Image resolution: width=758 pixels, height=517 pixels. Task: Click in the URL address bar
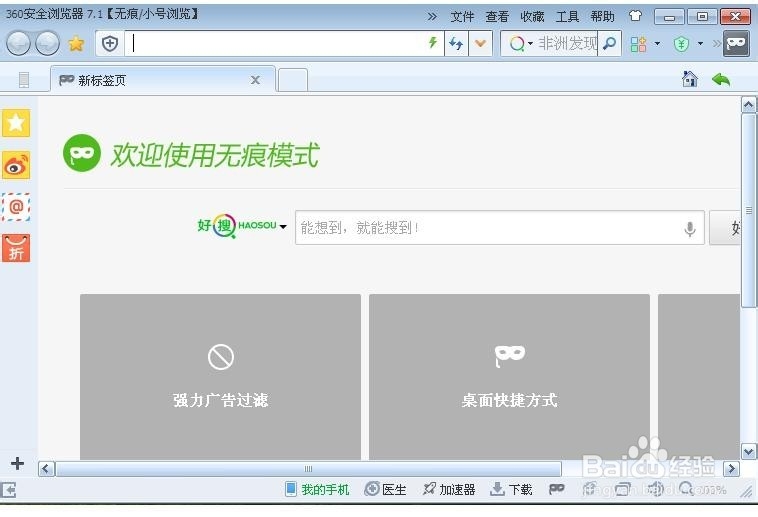click(275, 44)
